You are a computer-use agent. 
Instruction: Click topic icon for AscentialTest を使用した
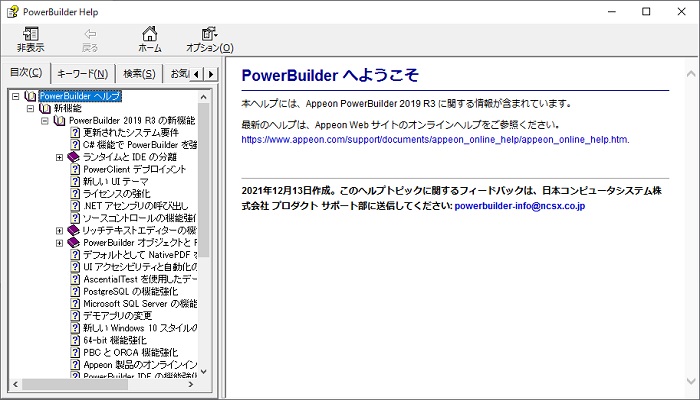[x=75, y=279]
